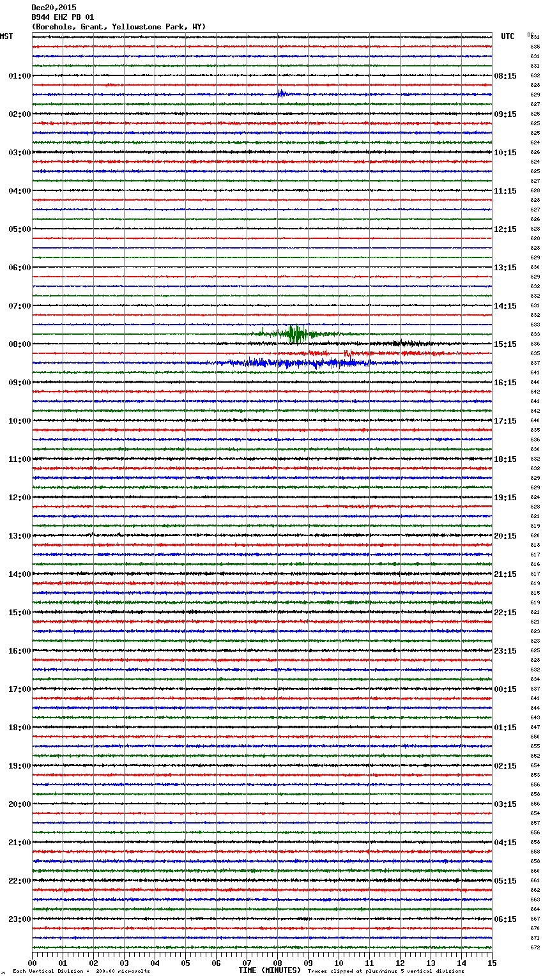543x980 pixels.
Task: Click the 21:15 UTC time label
Action: point(505,574)
